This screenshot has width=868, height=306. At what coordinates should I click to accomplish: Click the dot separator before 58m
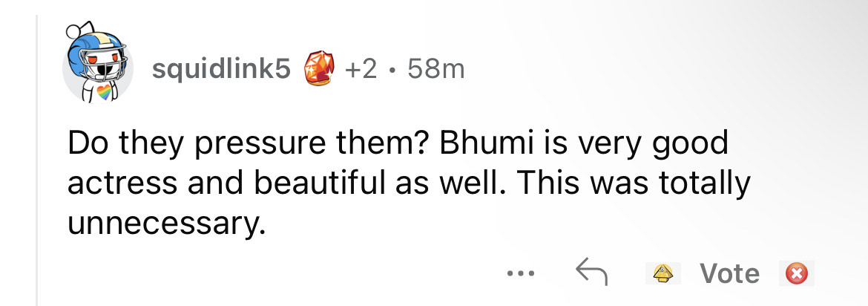point(397,70)
